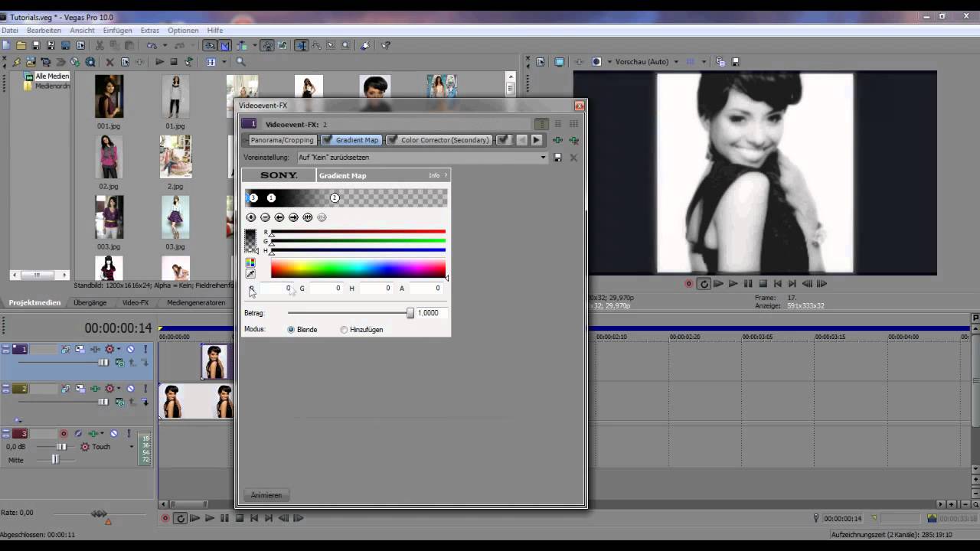Click the Animieren button
980x551 pixels.
[x=266, y=495]
